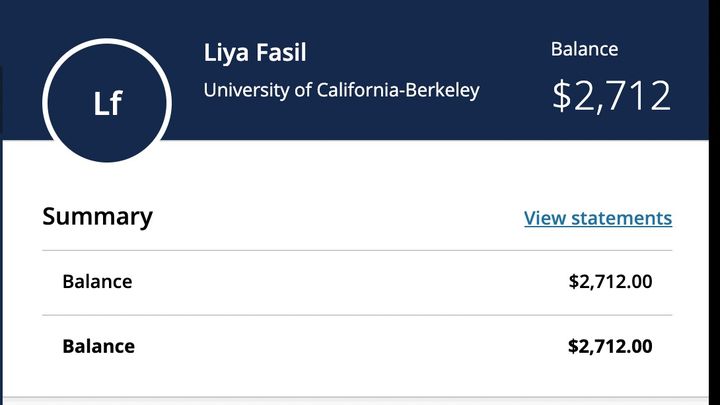720x405 pixels.
Task: Select the regular-weight Balance row label
Action: point(97,282)
